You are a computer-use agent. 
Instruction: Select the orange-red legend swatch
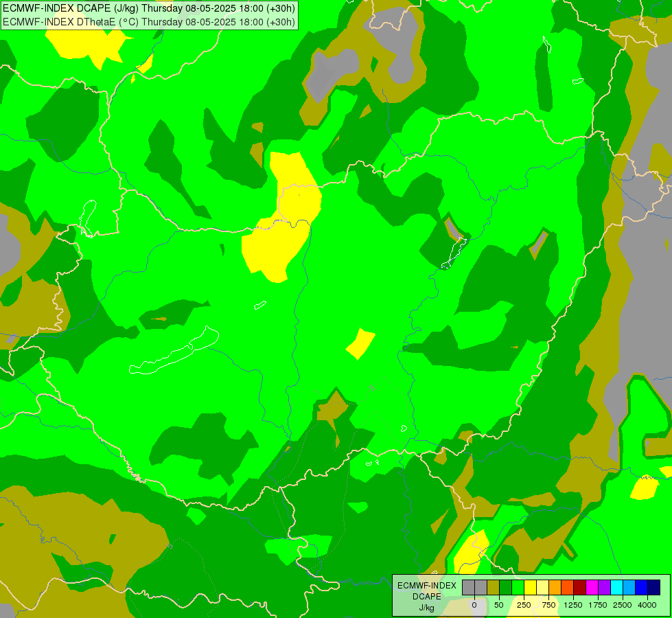(x=568, y=587)
